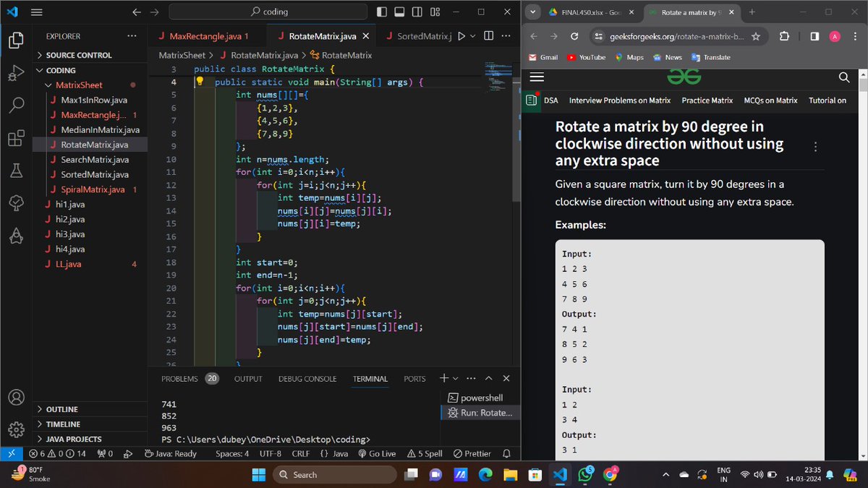The width and height of the screenshot is (868, 488).
Task: Open Chrome side panel icon
Action: [814, 36]
